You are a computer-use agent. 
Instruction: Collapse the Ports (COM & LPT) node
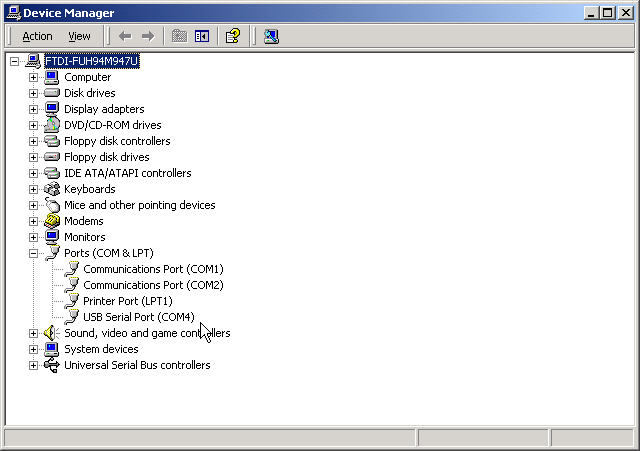tap(33, 253)
